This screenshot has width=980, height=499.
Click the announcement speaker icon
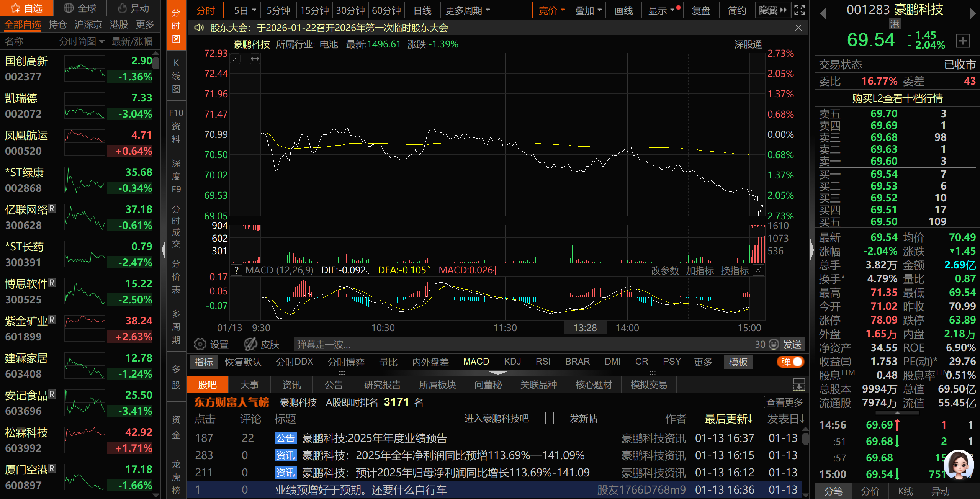[x=199, y=28]
